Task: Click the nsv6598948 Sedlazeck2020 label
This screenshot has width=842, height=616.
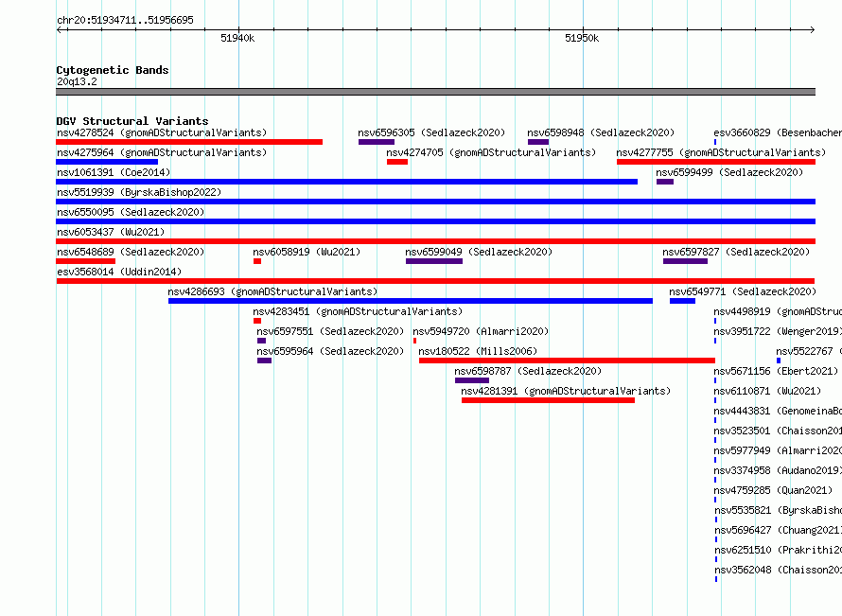Action: click(x=601, y=132)
